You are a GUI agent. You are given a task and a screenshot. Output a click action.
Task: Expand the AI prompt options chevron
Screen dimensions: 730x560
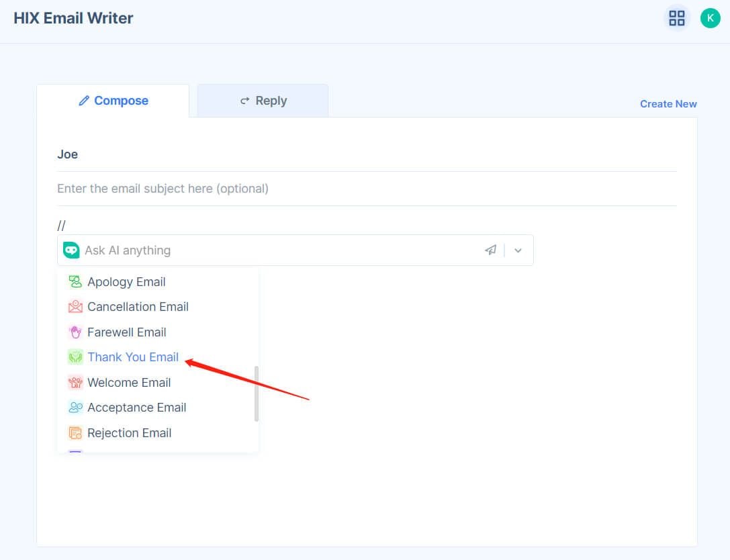pyautogui.click(x=518, y=250)
